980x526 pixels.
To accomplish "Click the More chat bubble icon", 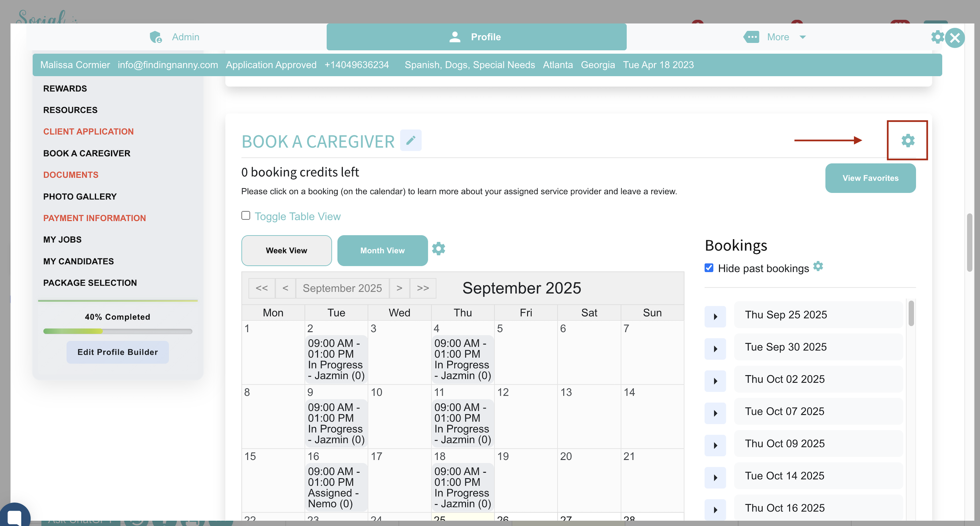I will coord(751,37).
